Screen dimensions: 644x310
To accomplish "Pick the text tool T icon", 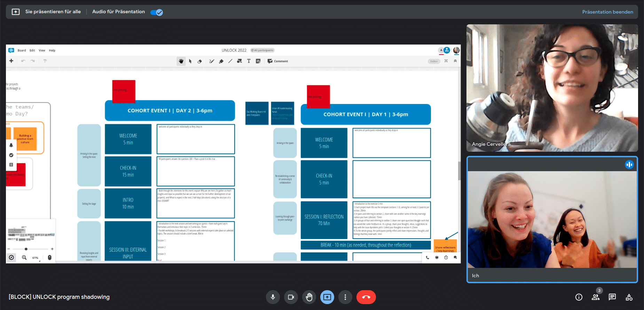I will coord(249,61).
